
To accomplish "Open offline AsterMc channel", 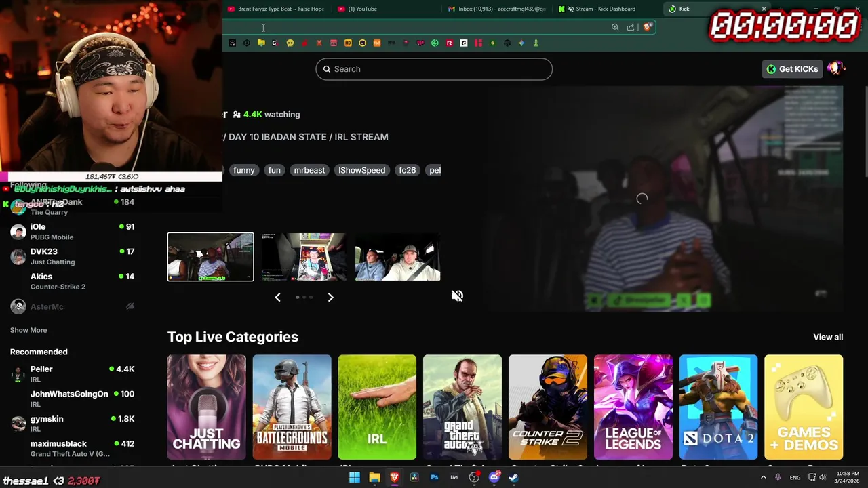I will pyautogui.click(x=72, y=306).
